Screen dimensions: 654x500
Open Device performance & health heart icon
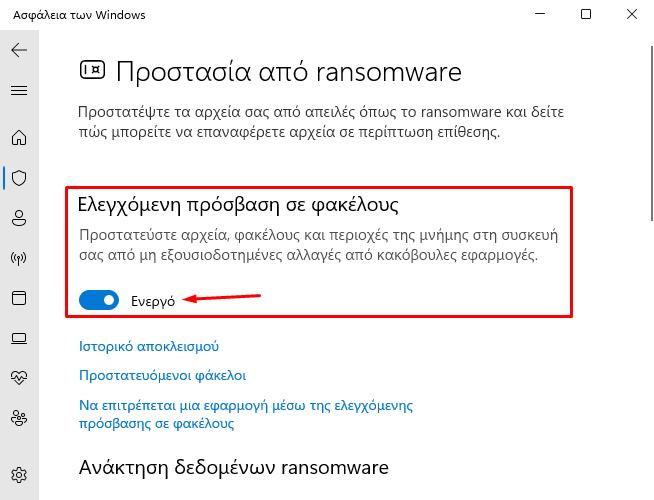pos(19,377)
